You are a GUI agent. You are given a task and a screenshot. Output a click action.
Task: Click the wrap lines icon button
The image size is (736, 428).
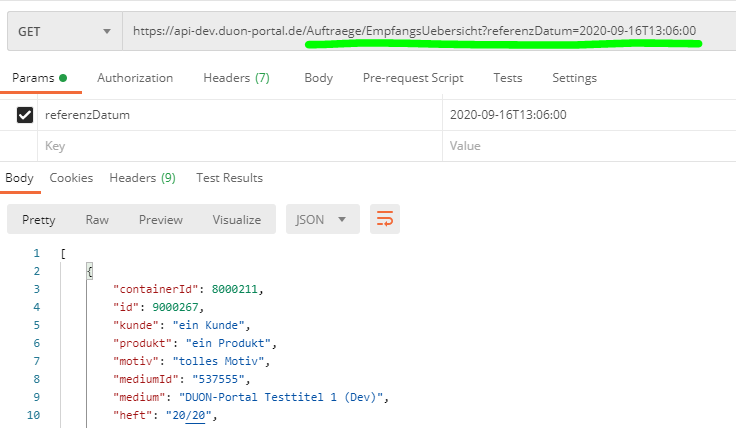(385, 219)
